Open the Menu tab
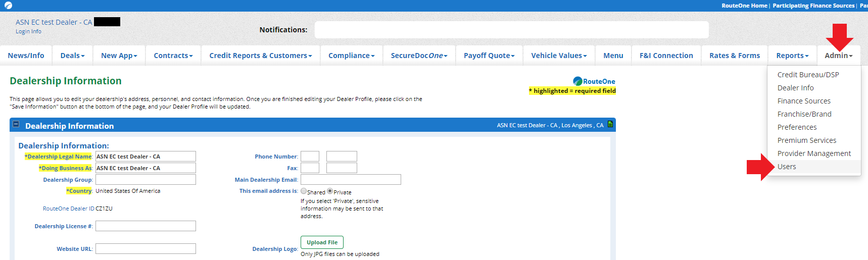The height and width of the screenshot is (260, 868). point(613,56)
